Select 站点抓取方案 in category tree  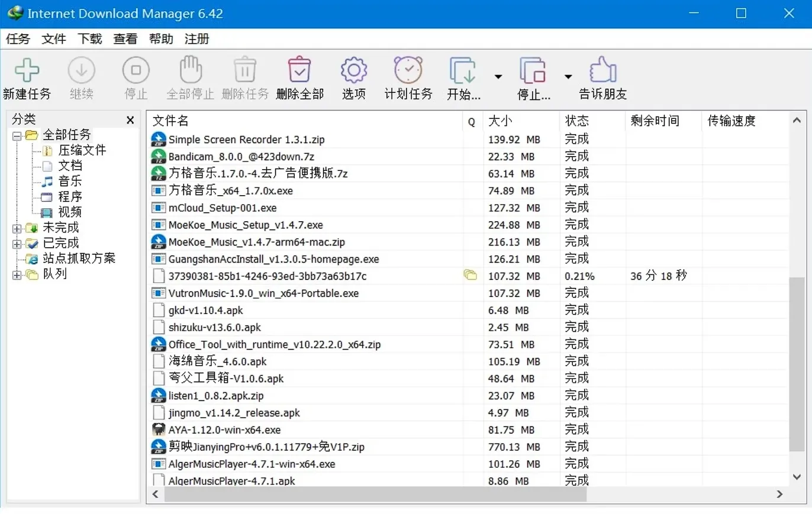(x=79, y=258)
